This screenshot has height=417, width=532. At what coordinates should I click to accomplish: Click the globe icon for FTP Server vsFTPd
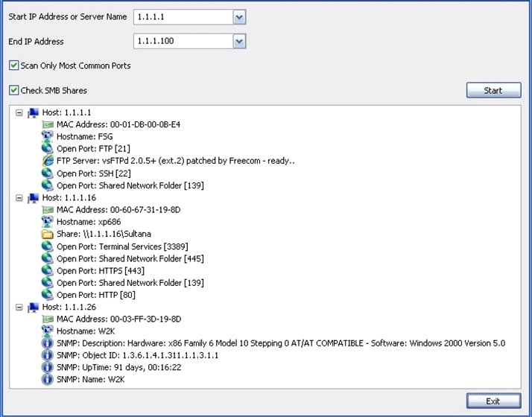[48, 162]
